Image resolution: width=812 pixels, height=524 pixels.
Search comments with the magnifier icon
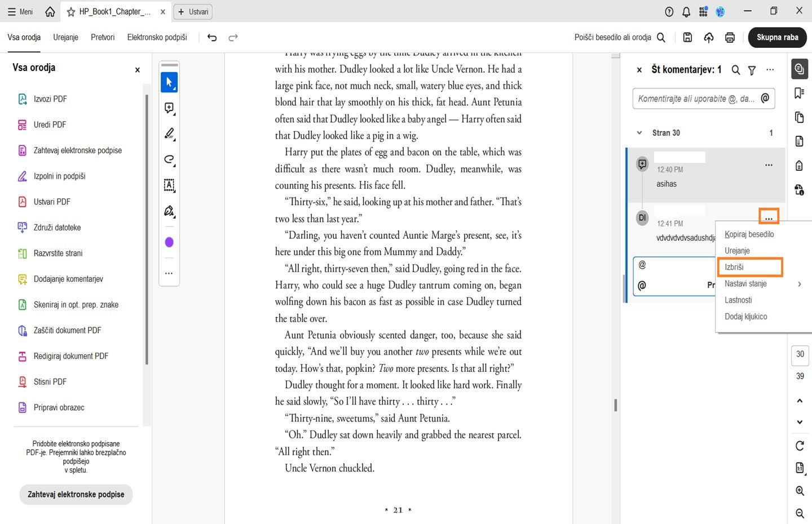click(736, 70)
